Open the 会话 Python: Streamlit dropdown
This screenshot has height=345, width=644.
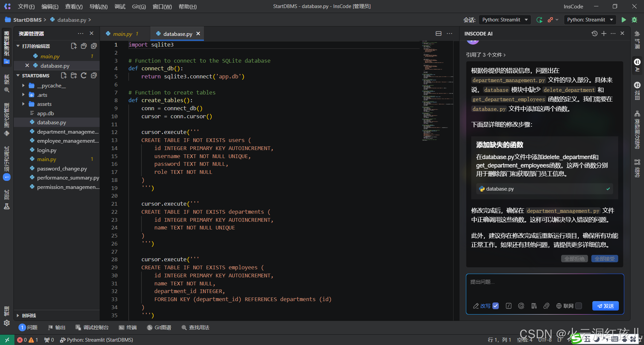coord(504,20)
